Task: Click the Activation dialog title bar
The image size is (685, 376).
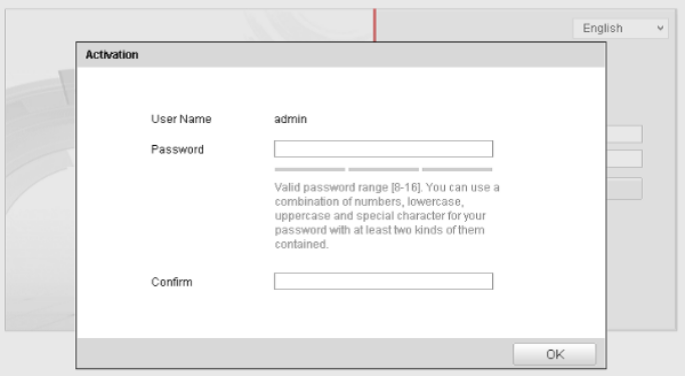Action: pyautogui.click(x=341, y=55)
